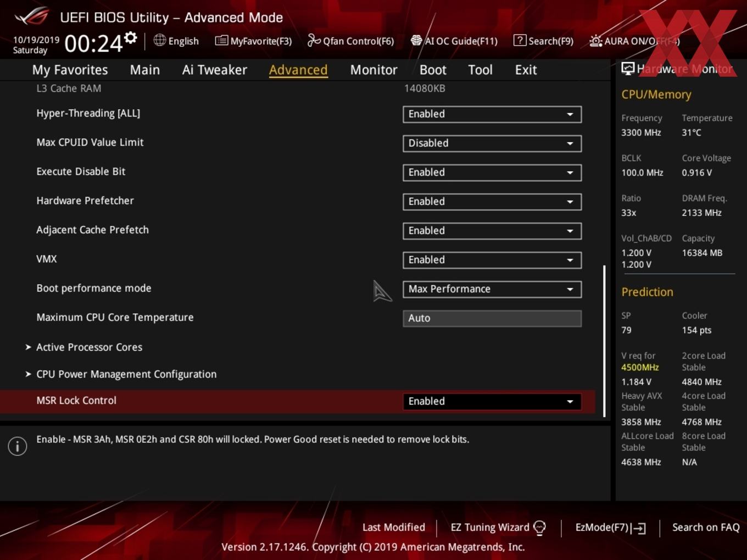Click the Prediction heading

tap(647, 292)
